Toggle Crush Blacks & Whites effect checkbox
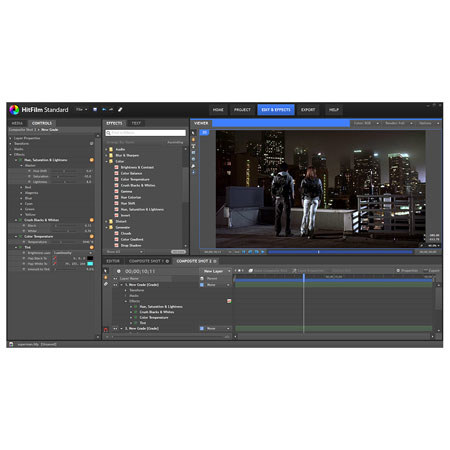Image resolution: width=450 pixels, height=450 pixels. [x=21, y=220]
